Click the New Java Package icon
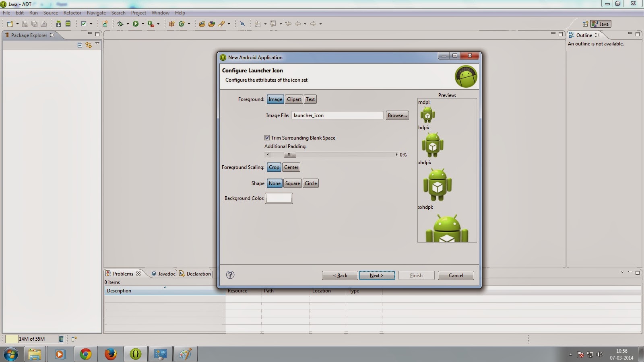This screenshot has width=644, height=362. click(x=172, y=24)
